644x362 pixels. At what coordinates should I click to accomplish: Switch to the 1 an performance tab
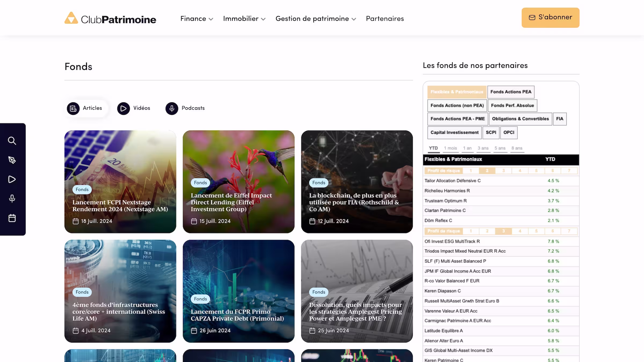pyautogui.click(x=467, y=148)
